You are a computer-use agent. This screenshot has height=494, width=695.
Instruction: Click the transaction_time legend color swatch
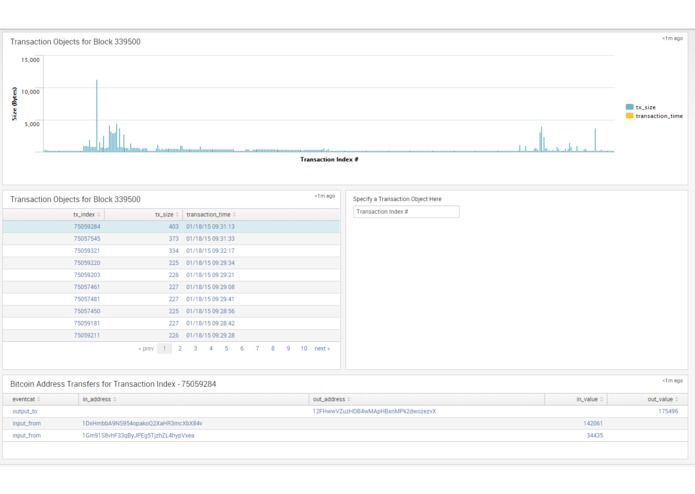629,116
